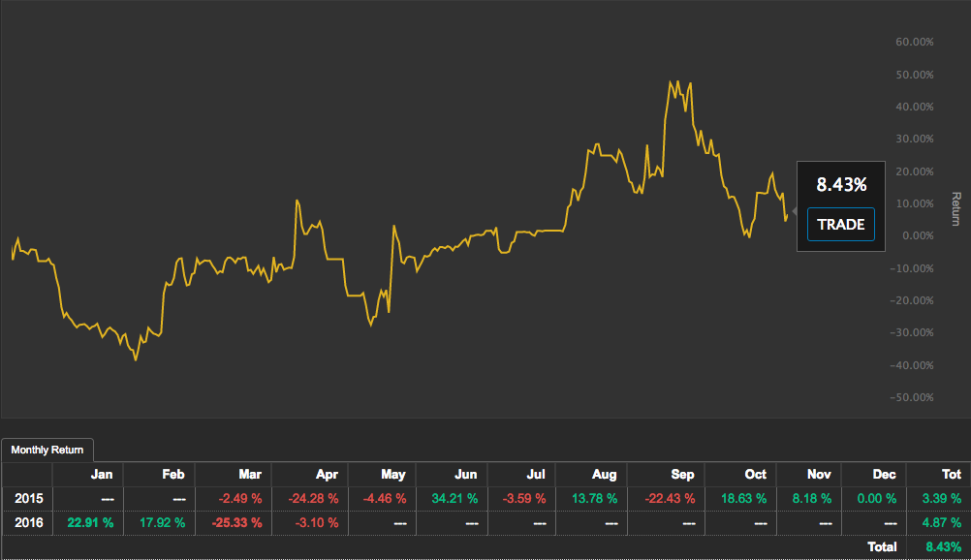Click the Sep column header
The image size is (971, 560).
pyautogui.click(x=682, y=475)
